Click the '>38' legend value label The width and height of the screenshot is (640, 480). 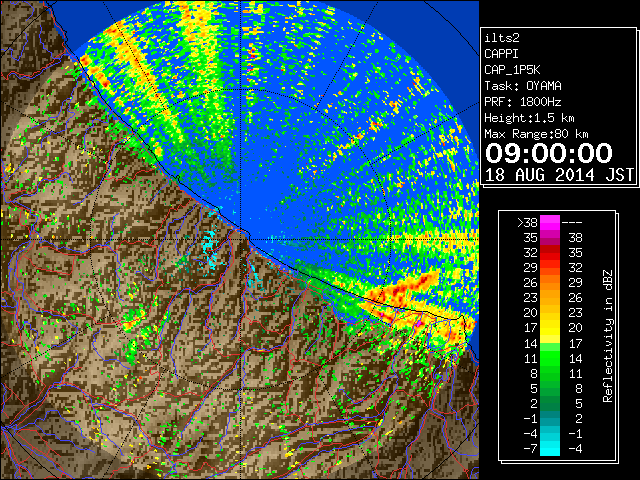click(x=527, y=222)
